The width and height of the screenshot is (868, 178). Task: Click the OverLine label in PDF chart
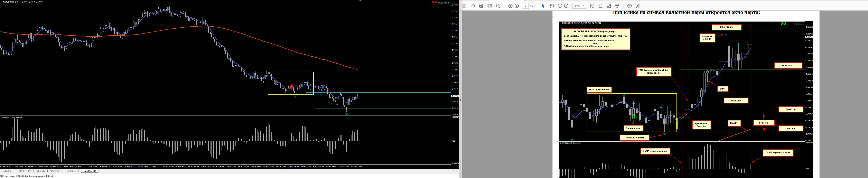click(x=790, y=128)
